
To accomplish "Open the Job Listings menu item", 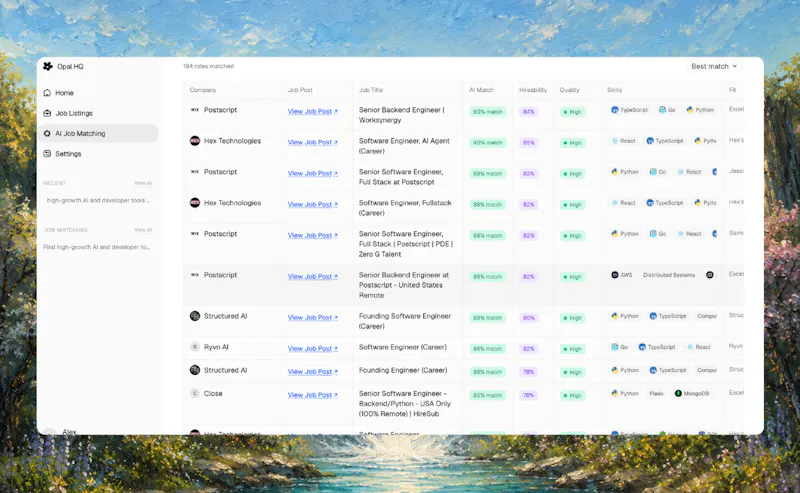I will point(98,113).
